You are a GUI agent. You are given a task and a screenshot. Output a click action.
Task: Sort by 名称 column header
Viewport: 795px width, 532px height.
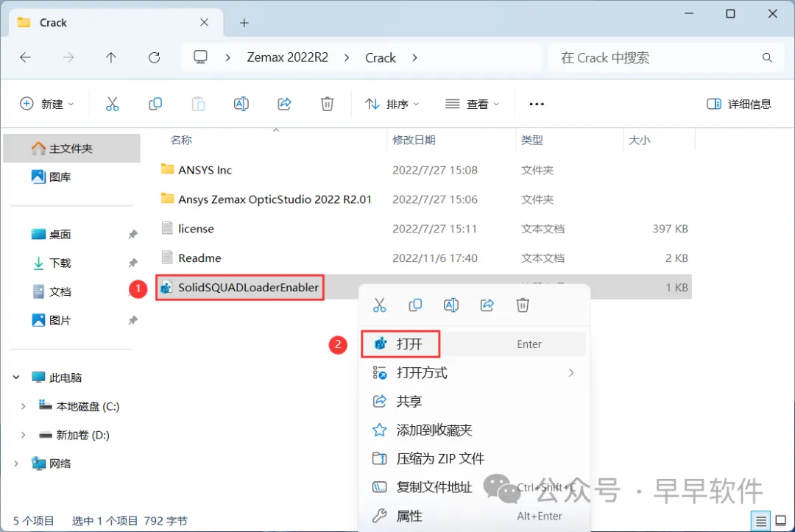point(181,140)
